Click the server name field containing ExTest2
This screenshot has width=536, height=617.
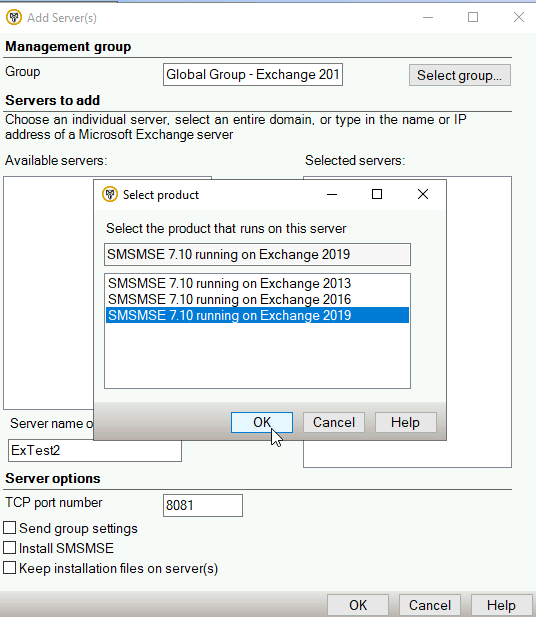(94, 450)
